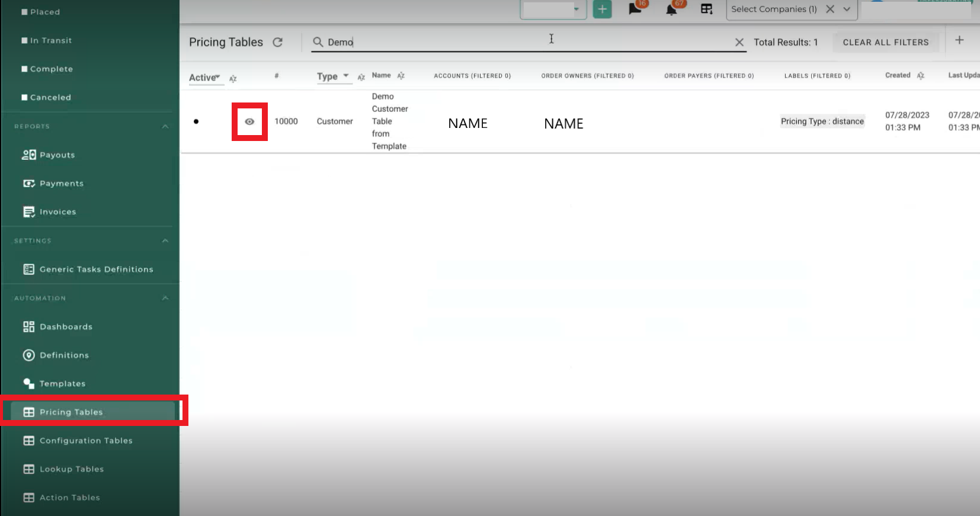Click the Labels filtered column header
The width and height of the screenshot is (980, 516).
point(817,76)
